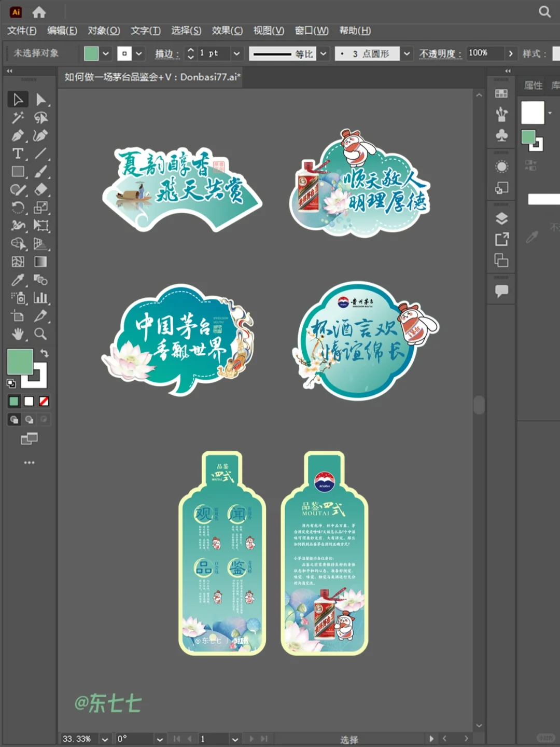This screenshot has height=747, width=560.
Task: Set paint mode to Gradient
Action: [29, 402]
